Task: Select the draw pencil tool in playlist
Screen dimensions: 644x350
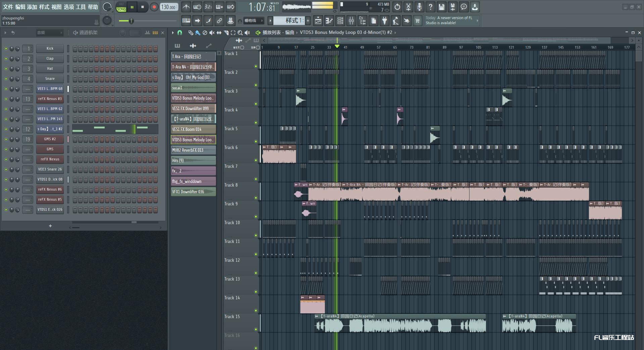Action: (191, 33)
